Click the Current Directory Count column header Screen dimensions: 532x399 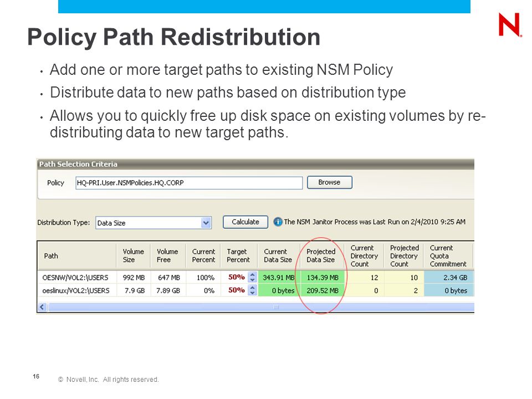click(x=364, y=256)
